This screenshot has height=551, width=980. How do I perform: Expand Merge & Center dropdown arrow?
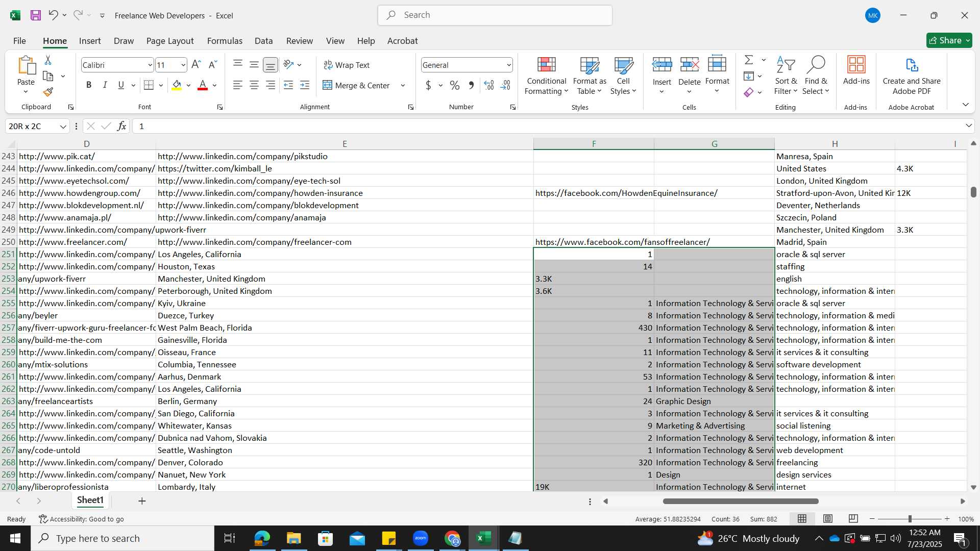[403, 85]
